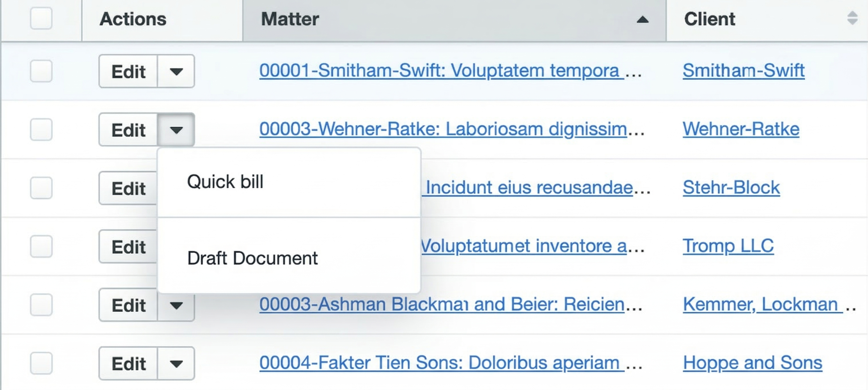The height and width of the screenshot is (390, 868).
Task: Click Edit button for Smitham-Swift matter
Action: pyautogui.click(x=128, y=71)
